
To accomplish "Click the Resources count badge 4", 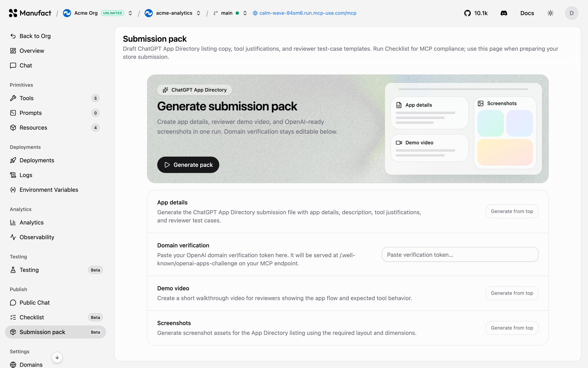I will pos(96,128).
